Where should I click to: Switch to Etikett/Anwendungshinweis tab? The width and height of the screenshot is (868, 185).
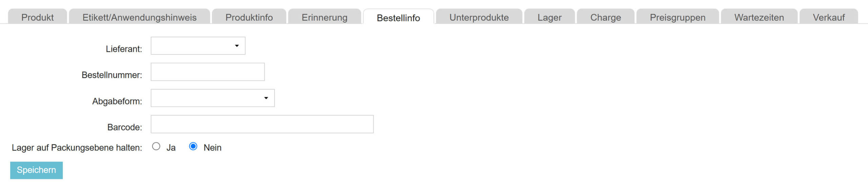point(139,17)
